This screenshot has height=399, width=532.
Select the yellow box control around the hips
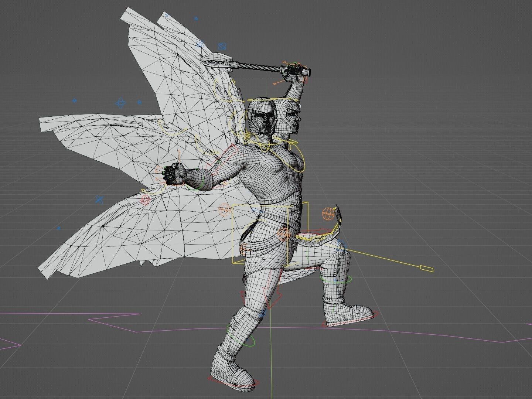[270, 233]
